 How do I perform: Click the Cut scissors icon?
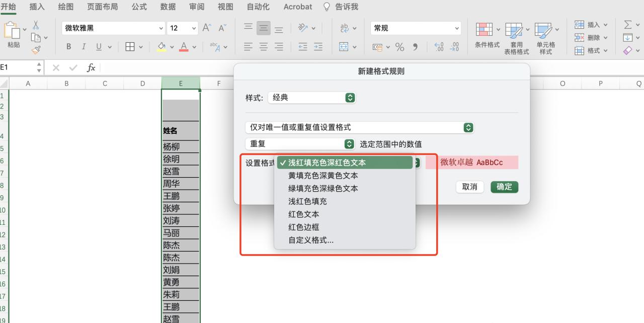(x=36, y=25)
